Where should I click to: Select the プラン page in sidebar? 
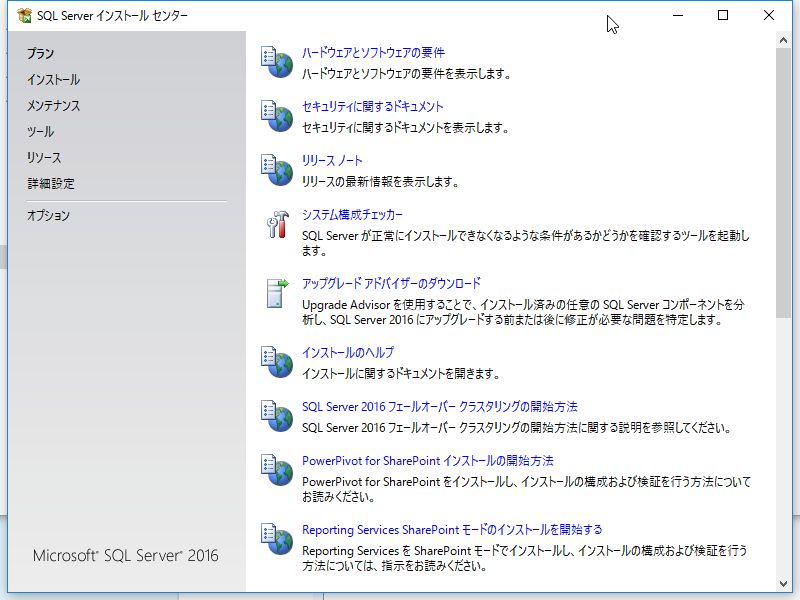point(40,54)
